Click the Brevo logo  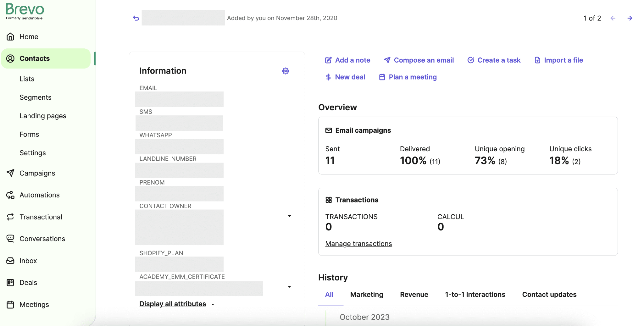point(25,12)
